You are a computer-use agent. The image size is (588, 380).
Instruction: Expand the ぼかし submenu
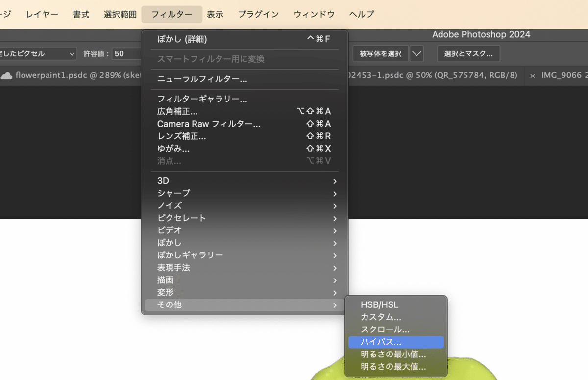pos(245,243)
